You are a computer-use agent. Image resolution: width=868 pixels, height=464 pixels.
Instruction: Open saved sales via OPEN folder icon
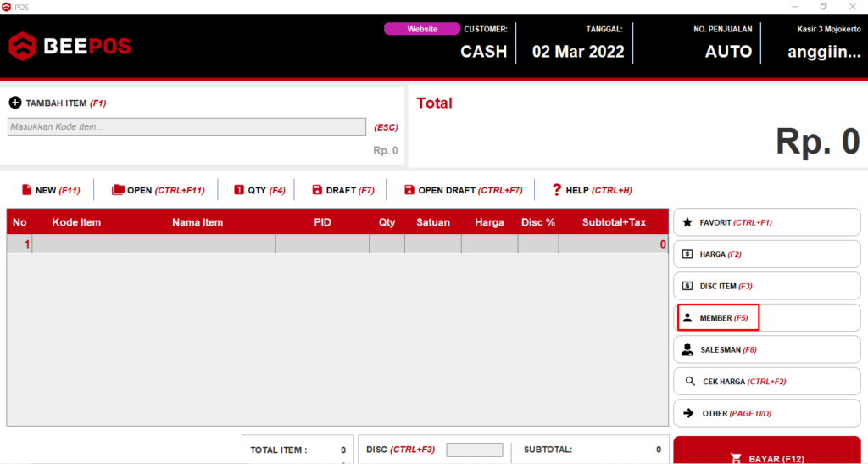click(x=118, y=190)
